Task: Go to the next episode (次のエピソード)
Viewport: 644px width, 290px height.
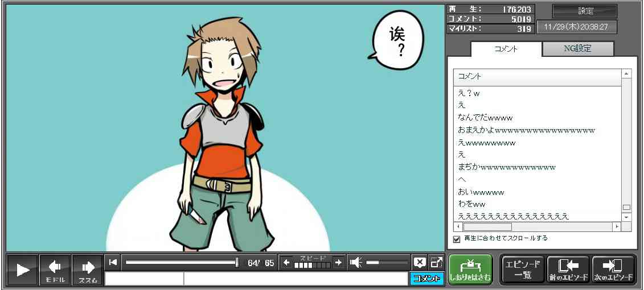Action: (614, 270)
